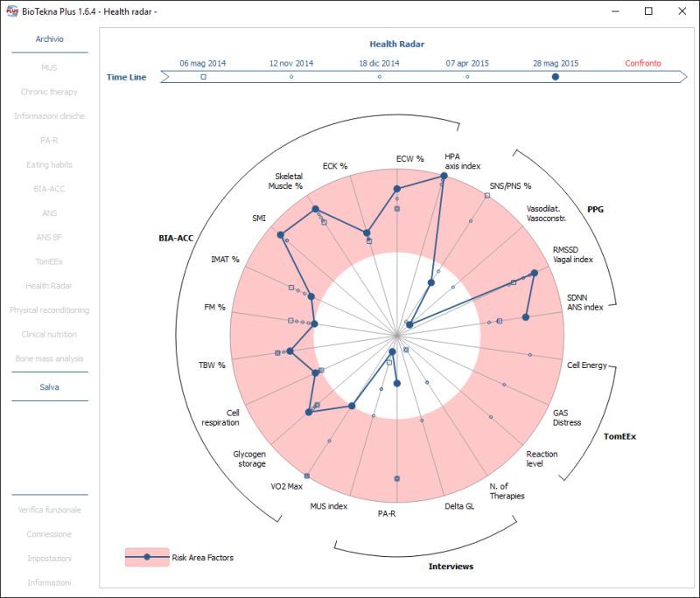Click the RMSSD Vagal index data point

(x=534, y=271)
